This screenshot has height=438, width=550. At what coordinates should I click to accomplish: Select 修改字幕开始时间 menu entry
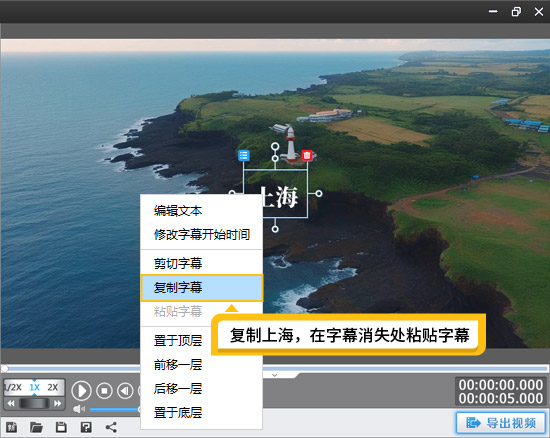point(201,235)
